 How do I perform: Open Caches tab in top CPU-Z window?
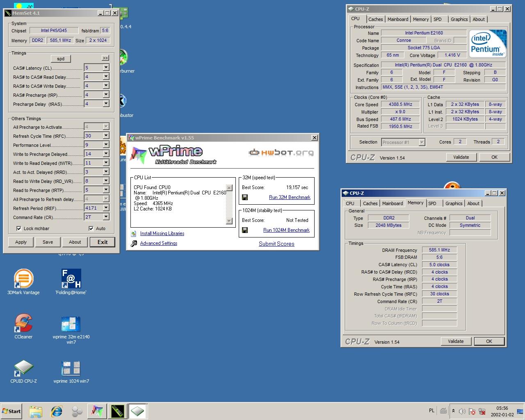(375, 19)
